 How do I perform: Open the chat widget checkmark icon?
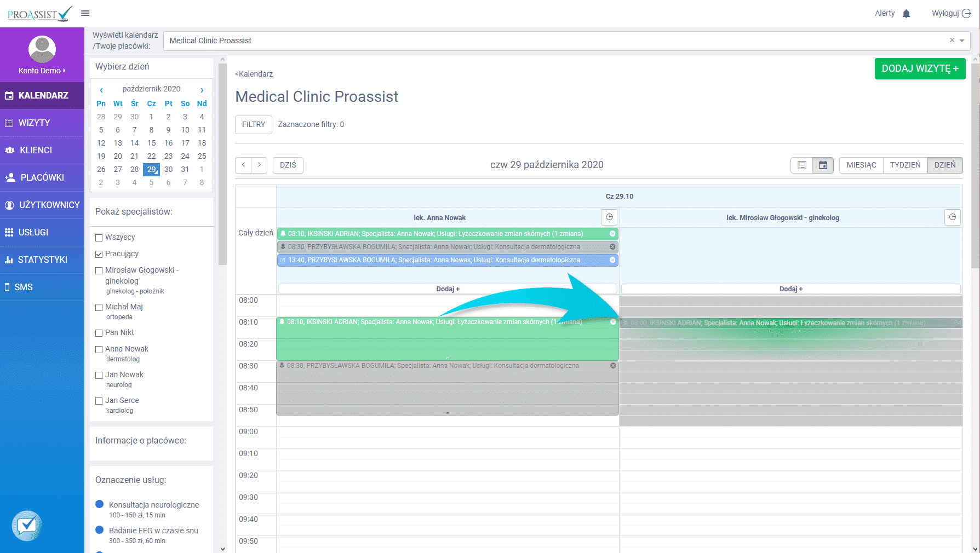27,526
